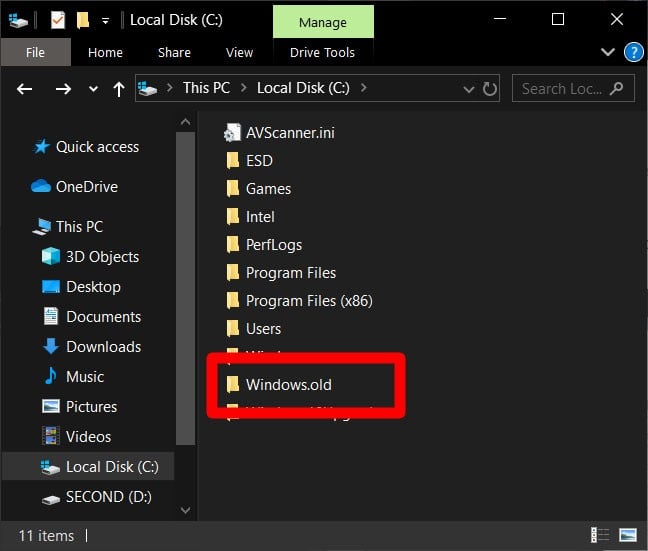Refresh the current folder view
The height and width of the screenshot is (551, 648).
[490, 89]
